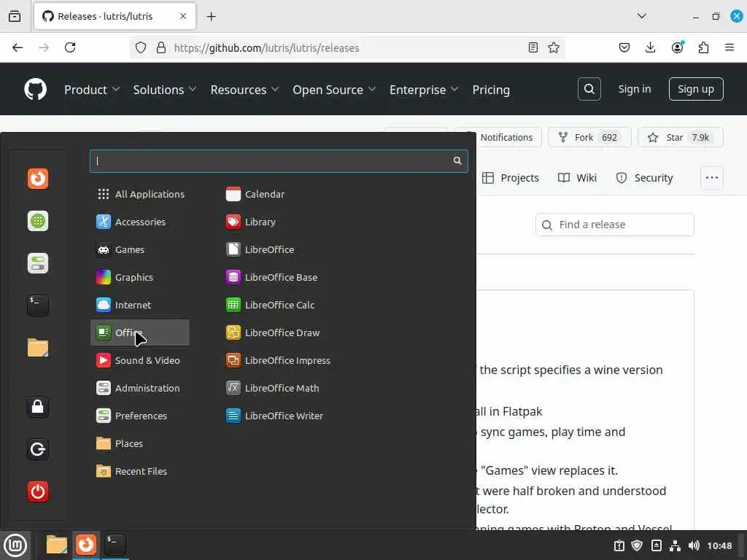This screenshot has width=747, height=560.
Task: Show the Sound & Video category
Action: [x=140, y=360]
